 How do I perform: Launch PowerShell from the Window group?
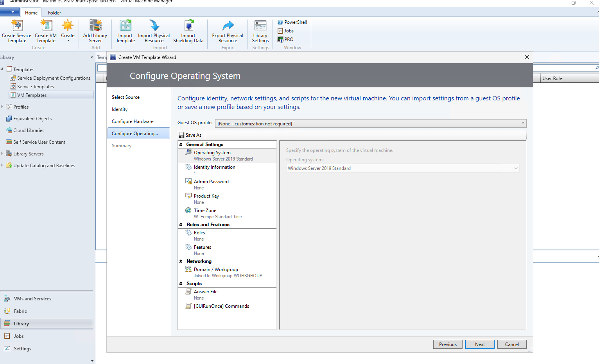pyautogui.click(x=292, y=22)
